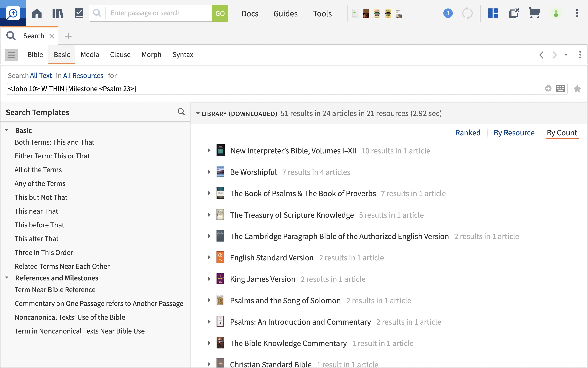Switch to the Media search tab
Image resolution: width=588 pixels, height=368 pixels.
[90, 55]
